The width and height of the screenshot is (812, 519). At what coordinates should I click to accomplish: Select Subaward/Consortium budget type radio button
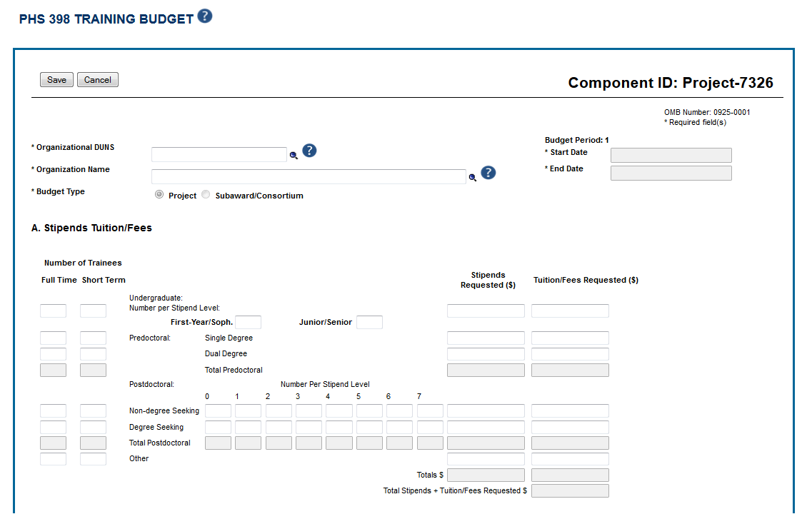(206, 195)
